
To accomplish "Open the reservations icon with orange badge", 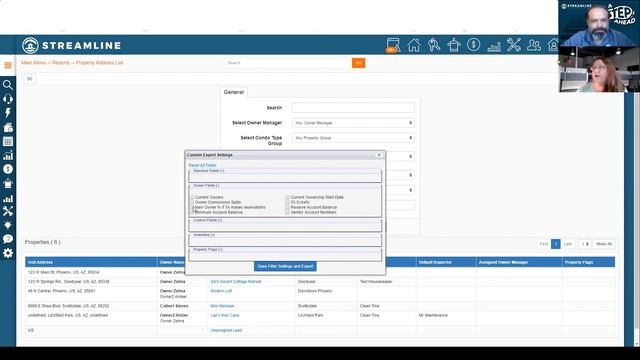I will (393, 45).
